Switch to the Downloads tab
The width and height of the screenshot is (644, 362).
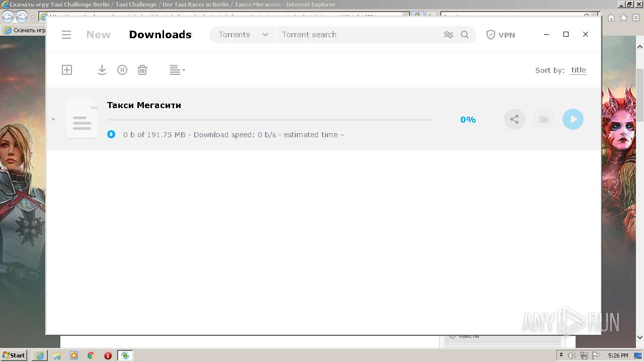point(160,35)
